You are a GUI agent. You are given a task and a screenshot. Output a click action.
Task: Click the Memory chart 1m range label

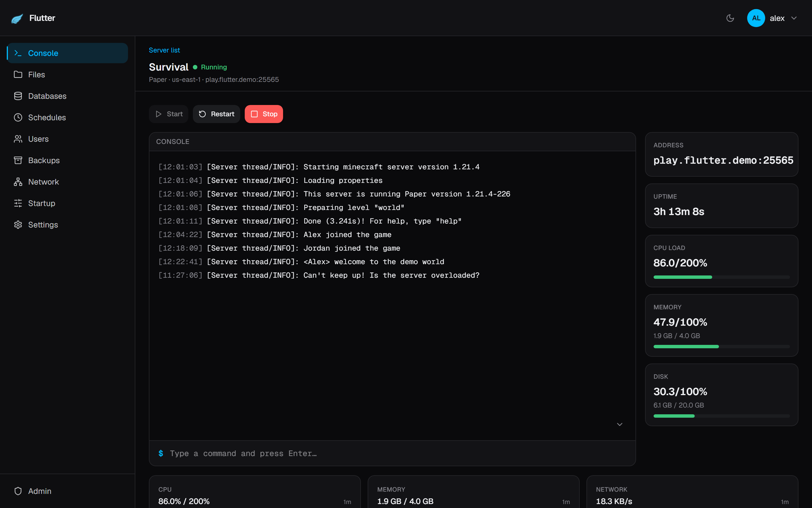tap(566, 502)
